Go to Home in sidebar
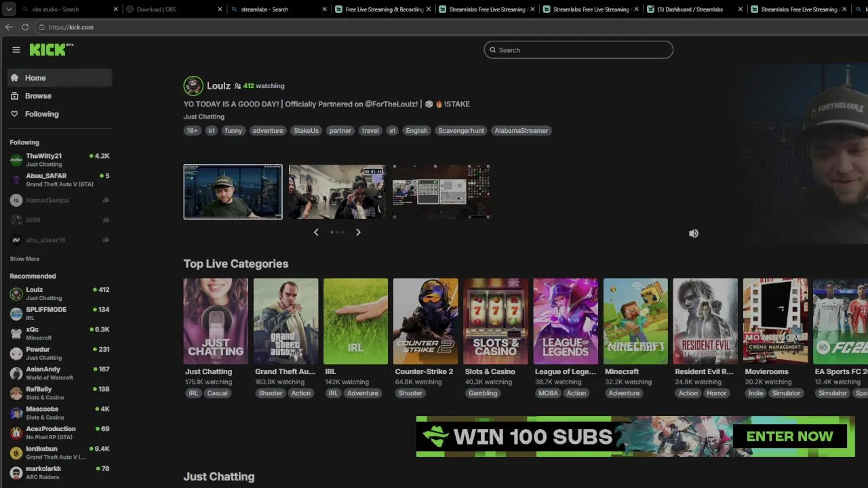The image size is (868, 488). coord(60,78)
